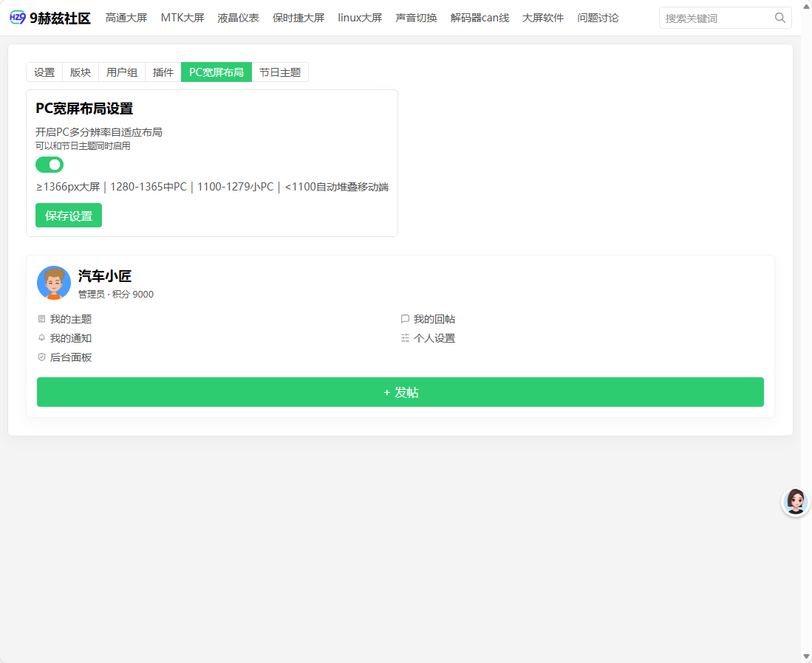Visit 大屏软件 section
Screen dimensions: 812x663
(x=543, y=18)
